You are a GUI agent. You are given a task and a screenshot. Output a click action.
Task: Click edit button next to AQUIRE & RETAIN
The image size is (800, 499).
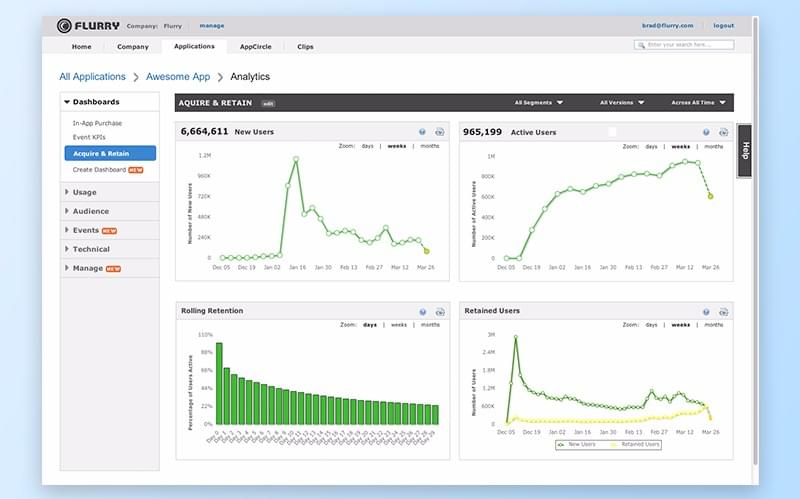[x=268, y=104]
